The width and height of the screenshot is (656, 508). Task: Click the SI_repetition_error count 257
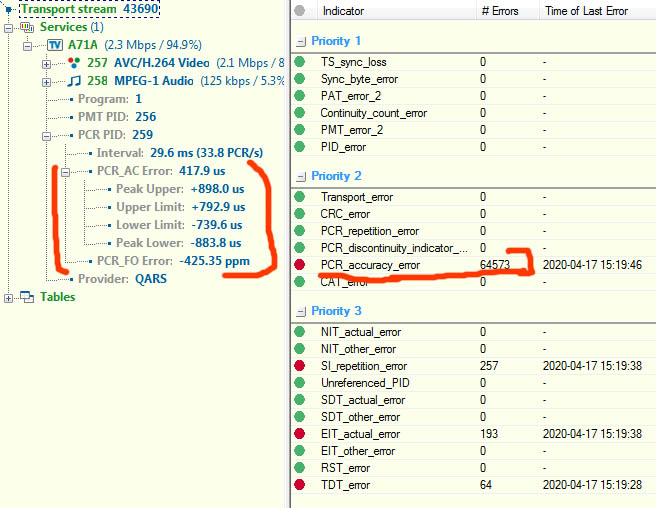coord(489,366)
